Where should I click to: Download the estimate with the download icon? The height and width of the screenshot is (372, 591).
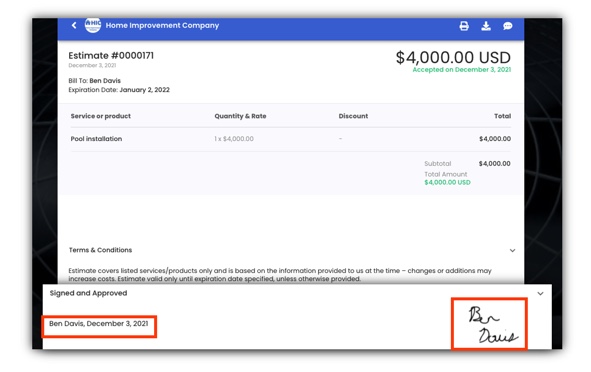486,26
